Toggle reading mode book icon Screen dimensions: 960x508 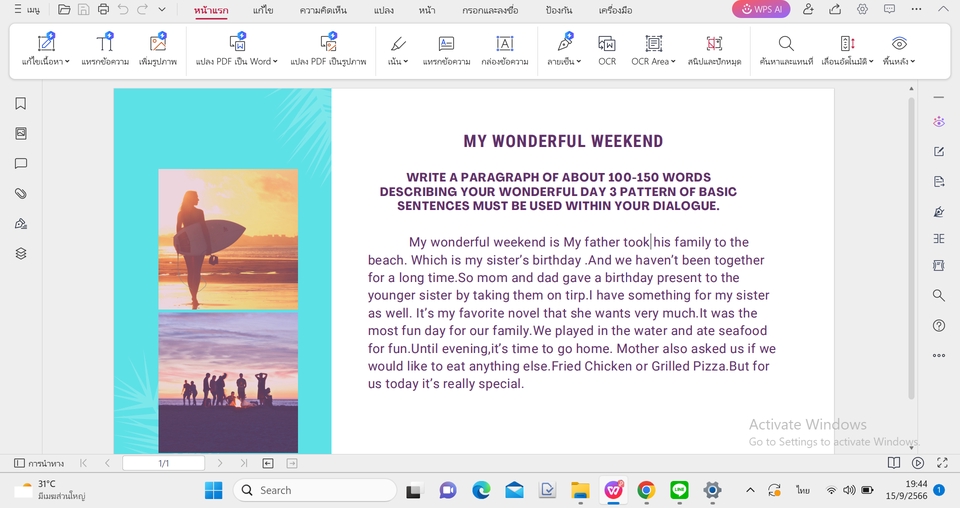coord(894,463)
